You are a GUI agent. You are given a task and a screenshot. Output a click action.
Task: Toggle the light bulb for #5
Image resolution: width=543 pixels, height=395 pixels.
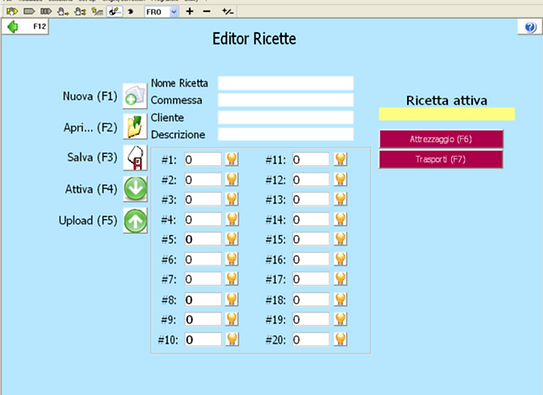[x=232, y=239]
